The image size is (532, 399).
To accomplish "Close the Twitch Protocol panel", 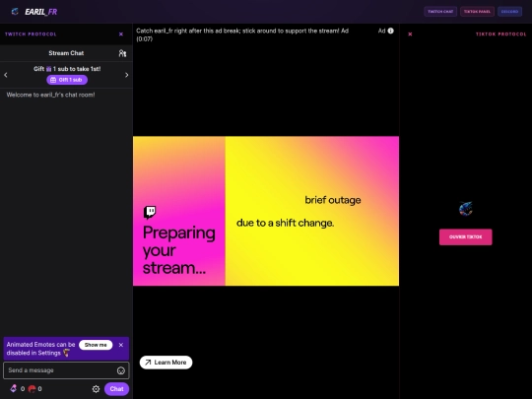I will click(121, 34).
